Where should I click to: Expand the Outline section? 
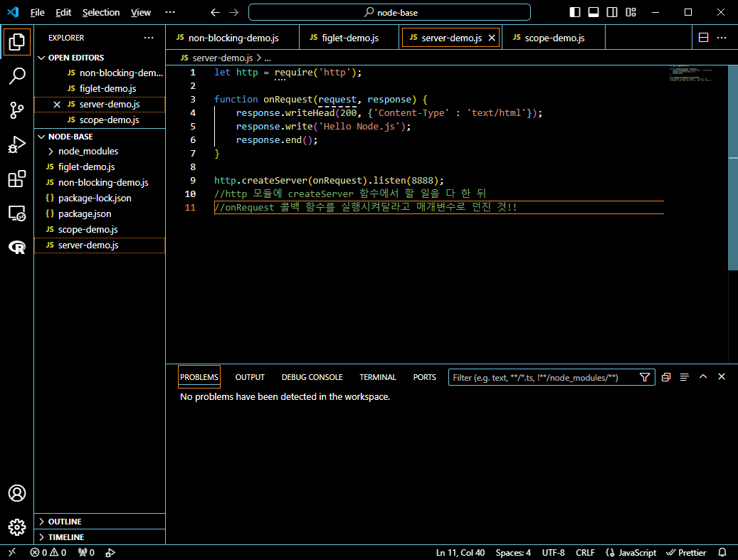[41, 522]
